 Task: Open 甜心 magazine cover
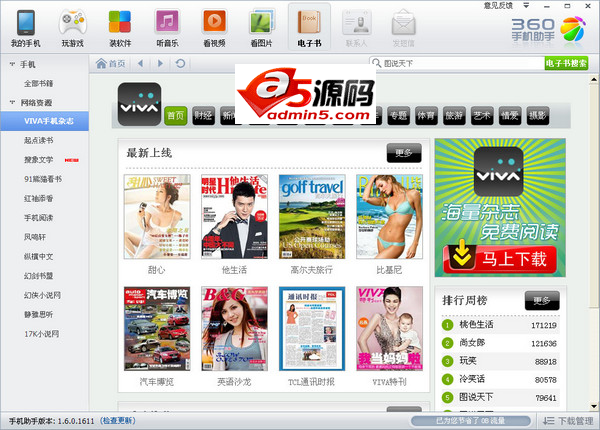pyautogui.click(x=157, y=217)
